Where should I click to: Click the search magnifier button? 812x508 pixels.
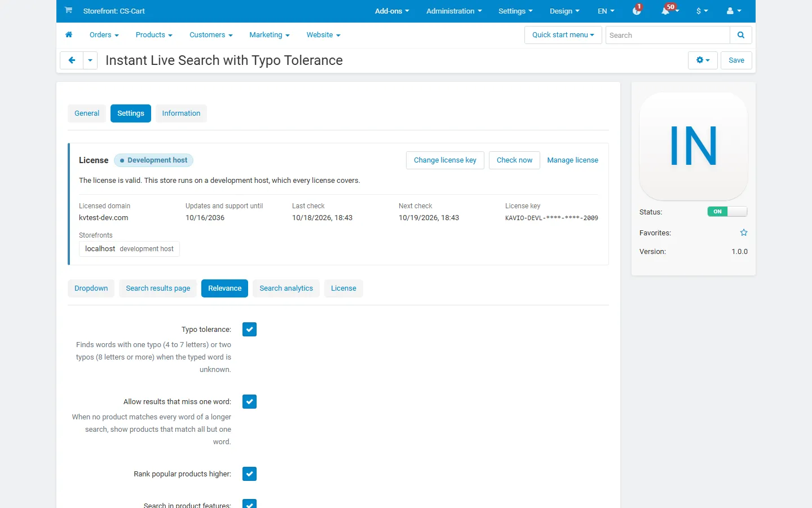[x=741, y=35]
